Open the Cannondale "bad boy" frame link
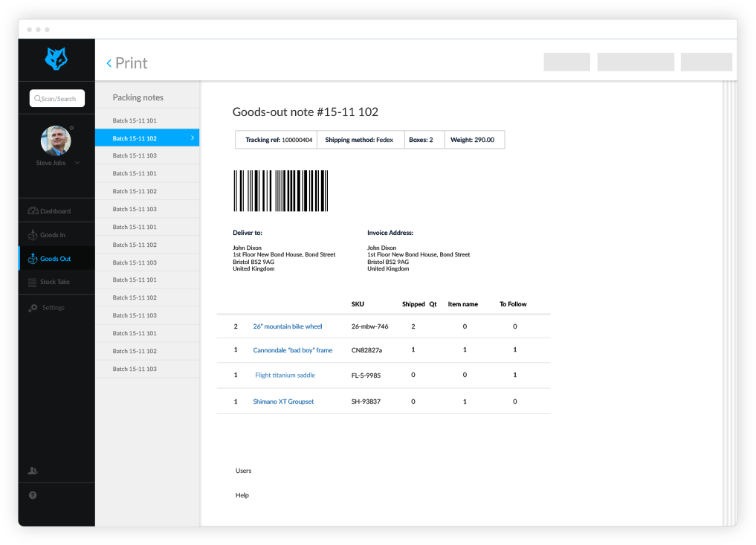 292,350
